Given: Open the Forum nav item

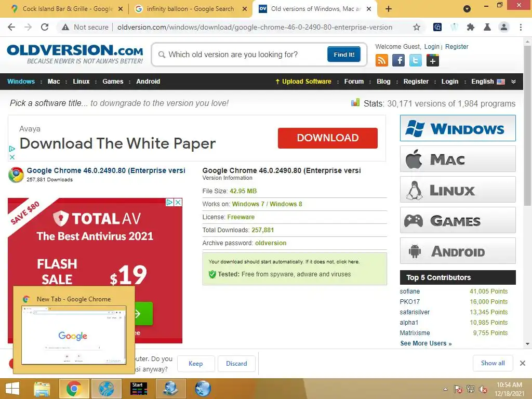Looking at the screenshot, I should pos(354,82).
